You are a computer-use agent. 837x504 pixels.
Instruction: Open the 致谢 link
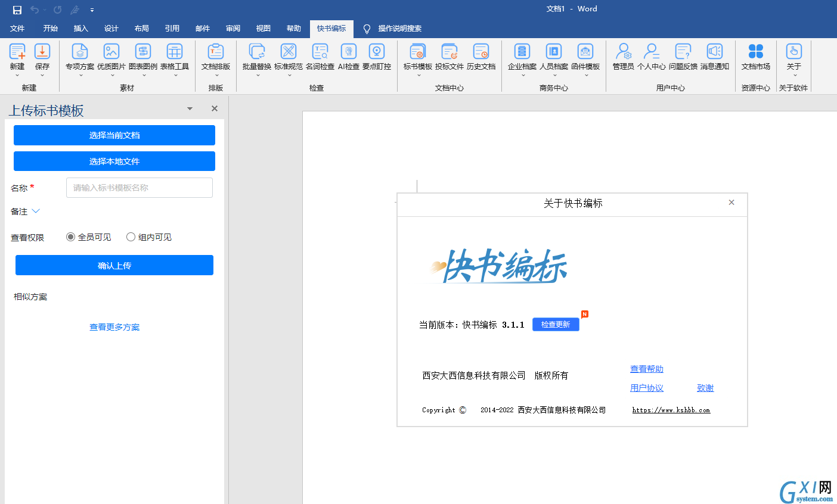tap(705, 388)
